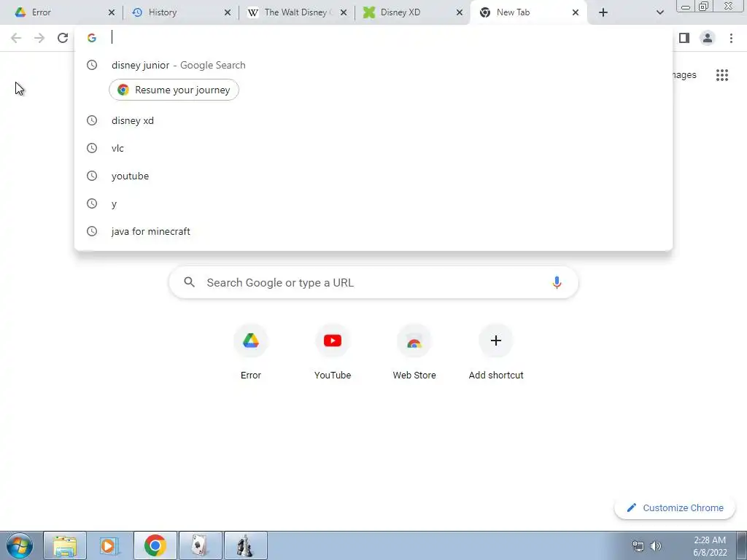Open the volume speaker tray icon

click(x=656, y=546)
